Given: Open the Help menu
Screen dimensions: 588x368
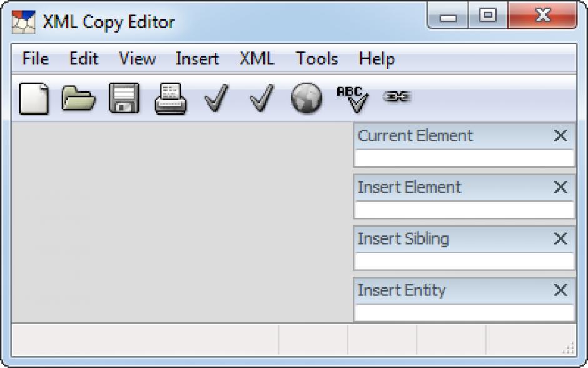Looking at the screenshot, I should (377, 59).
